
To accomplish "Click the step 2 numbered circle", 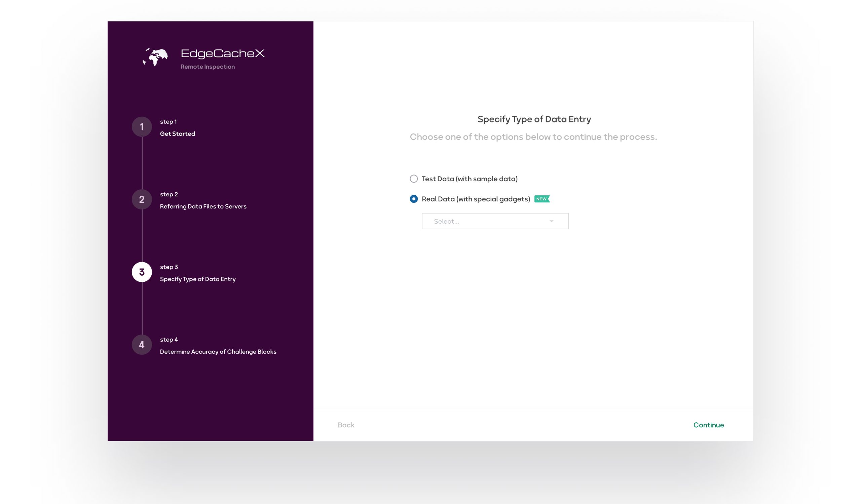I will (142, 199).
